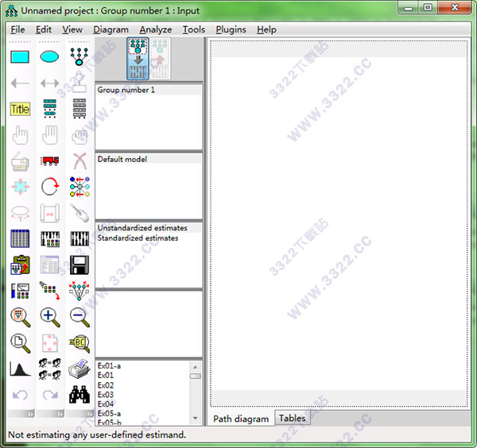Click the zoom in plus magnifier
The height and width of the screenshot is (448, 477).
pyautogui.click(x=49, y=317)
